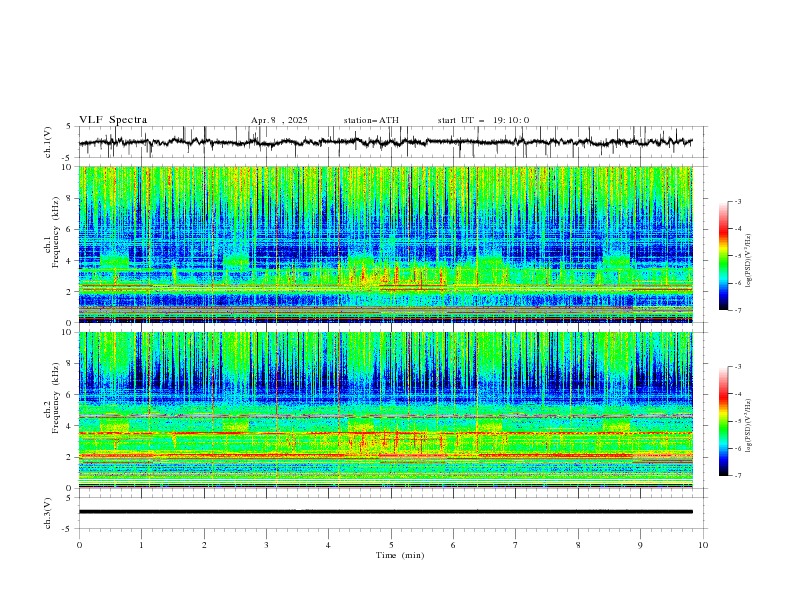Click the "6" kHz tick on ch.2 spectrogram
Viewport: 792px width, 612px height.
70,395
